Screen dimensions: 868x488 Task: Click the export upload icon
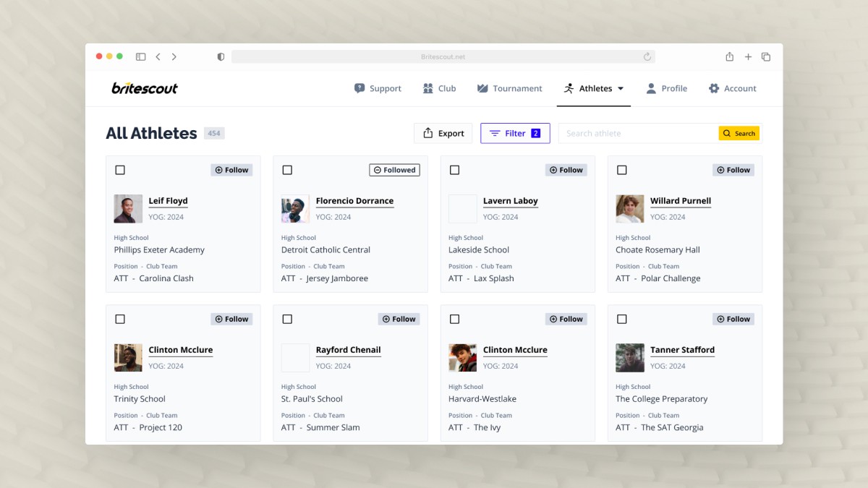[428, 133]
